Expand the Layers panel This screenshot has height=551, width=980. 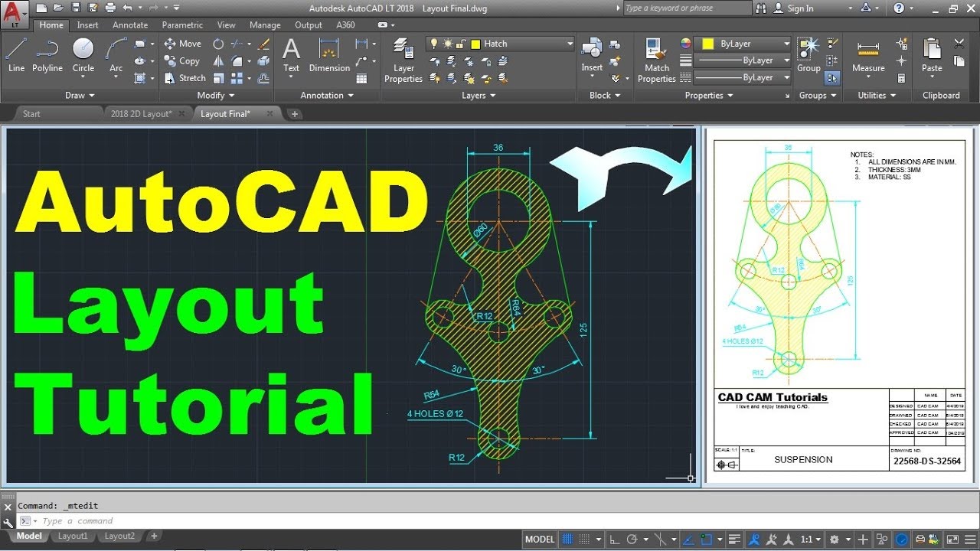[479, 96]
